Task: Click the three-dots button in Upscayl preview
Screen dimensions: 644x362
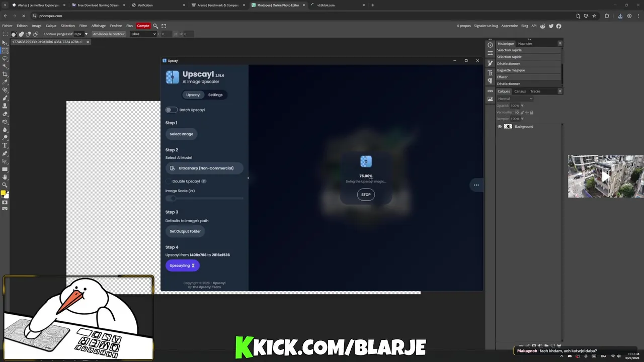Action: (476, 185)
